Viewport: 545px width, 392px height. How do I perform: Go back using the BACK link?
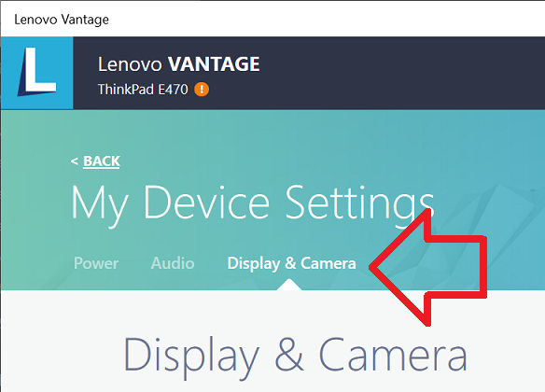pyautogui.click(x=102, y=161)
